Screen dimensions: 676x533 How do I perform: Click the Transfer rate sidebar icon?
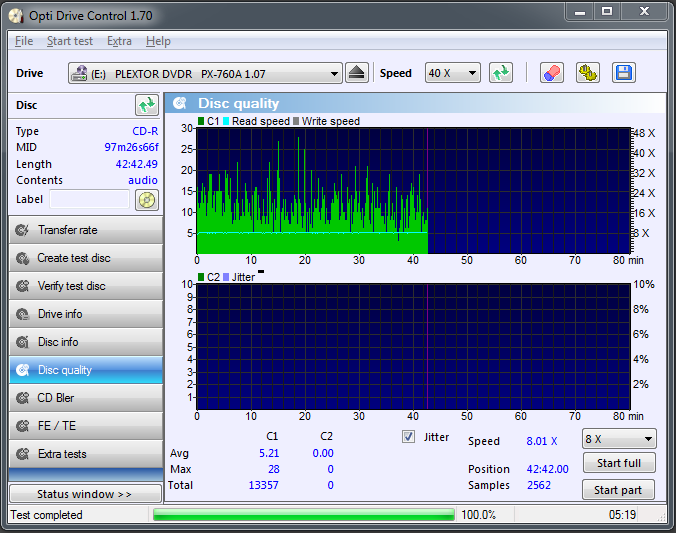click(22, 230)
